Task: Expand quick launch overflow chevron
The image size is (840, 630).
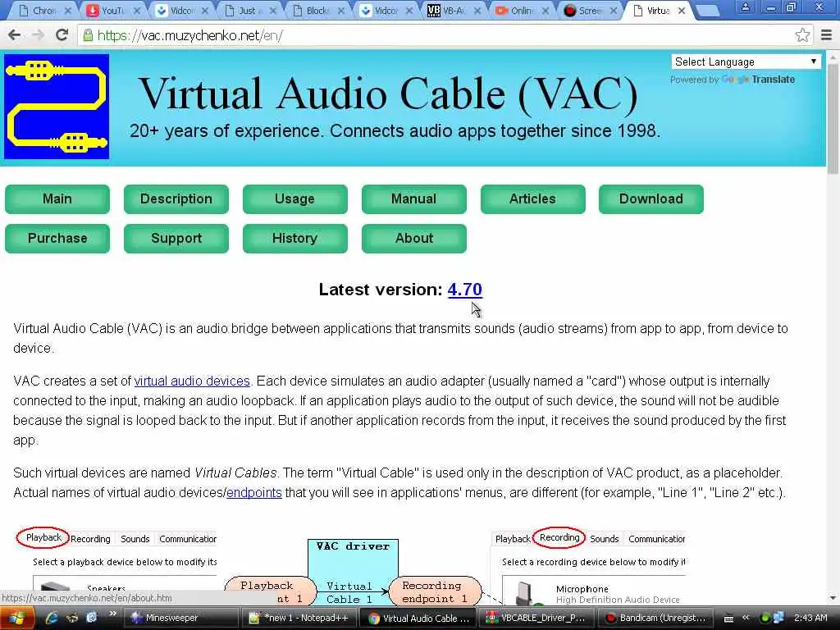Action: tap(112, 614)
